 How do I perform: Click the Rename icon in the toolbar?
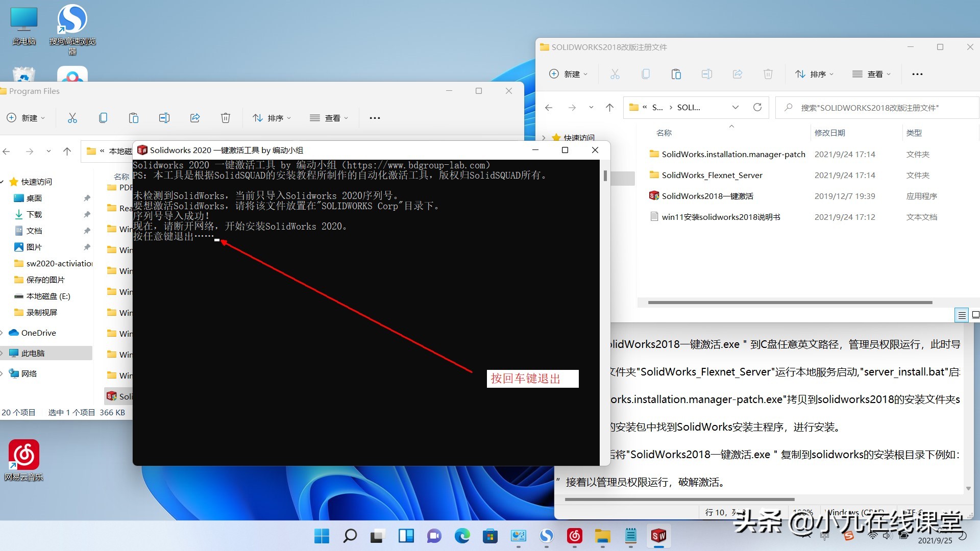tap(707, 74)
